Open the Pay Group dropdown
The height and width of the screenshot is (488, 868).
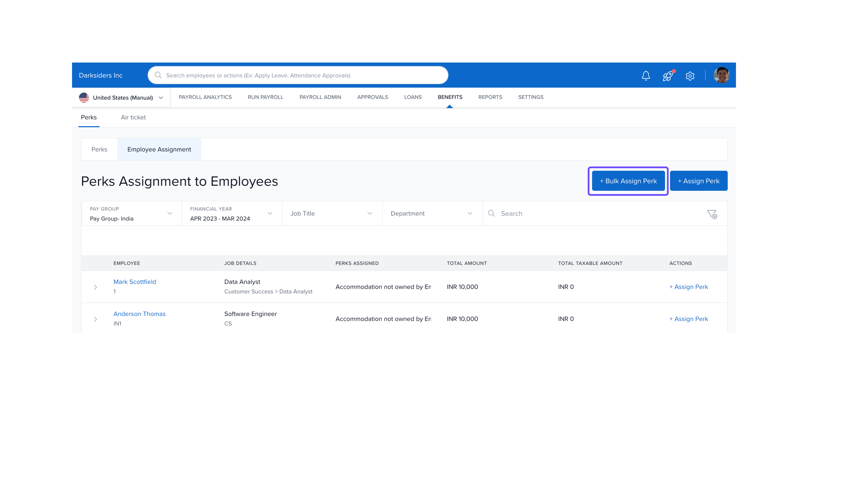pyautogui.click(x=131, y=214)
